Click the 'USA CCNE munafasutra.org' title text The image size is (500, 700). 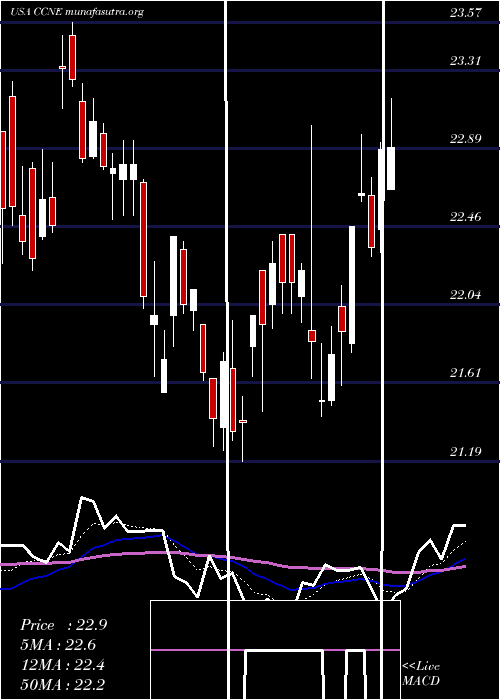point(77,12)
